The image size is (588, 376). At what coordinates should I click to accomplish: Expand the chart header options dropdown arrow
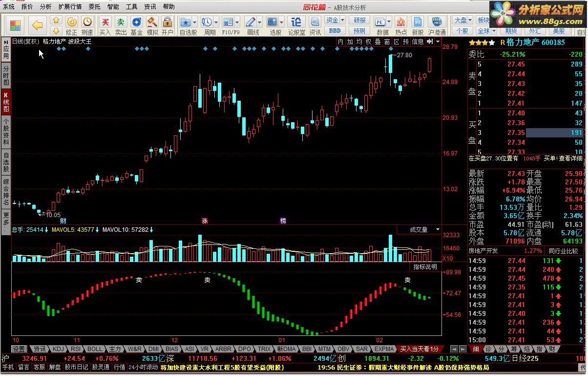[x=438, y=42]
